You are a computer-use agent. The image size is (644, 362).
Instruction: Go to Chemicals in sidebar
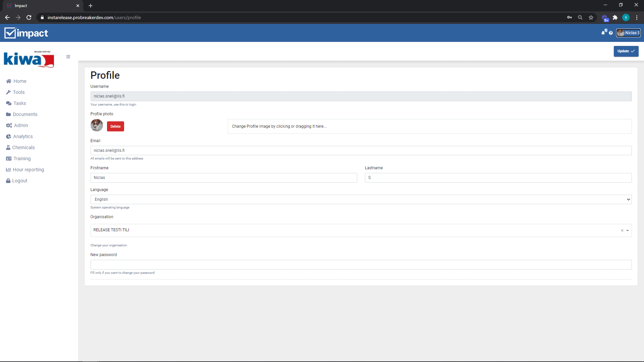point(23,147)
